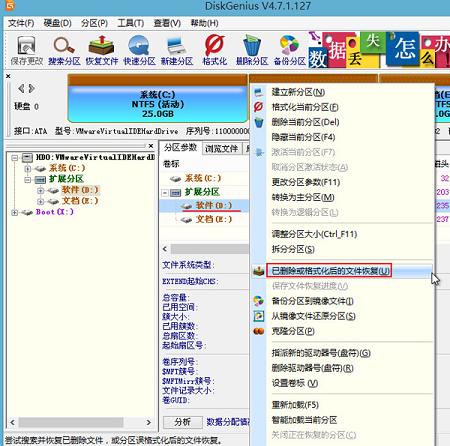Choose 删除当前分区(Del) from context menu
The image size is (450, 446).
coord(343,122)
